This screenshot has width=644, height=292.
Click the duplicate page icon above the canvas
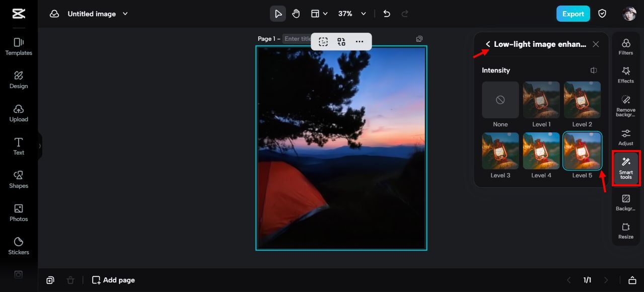pyautogui.click(x=419, y=39)
